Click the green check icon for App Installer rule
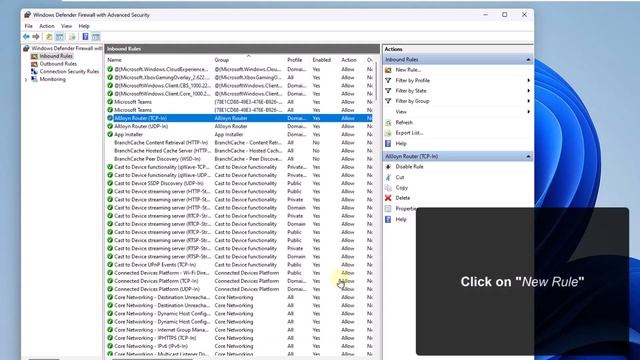640x360 pixels. [x=110, y=134]
